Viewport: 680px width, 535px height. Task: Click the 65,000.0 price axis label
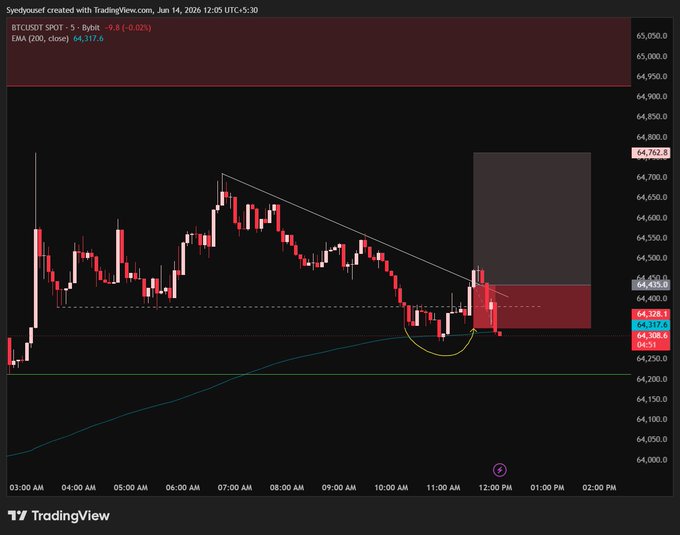[651, 56]
